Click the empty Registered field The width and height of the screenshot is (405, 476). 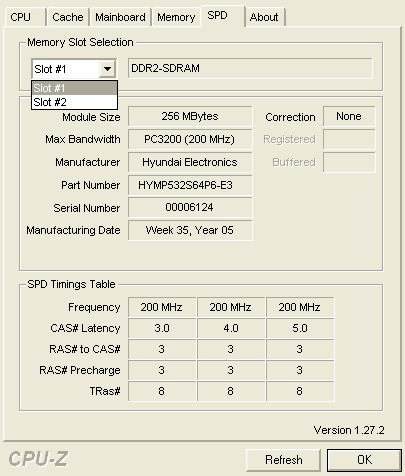[349, 139]
